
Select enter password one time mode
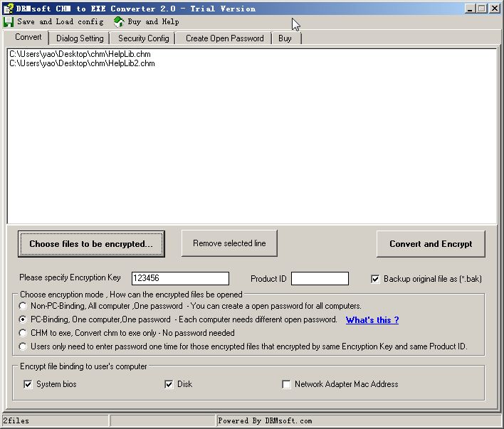coord(23,346)
